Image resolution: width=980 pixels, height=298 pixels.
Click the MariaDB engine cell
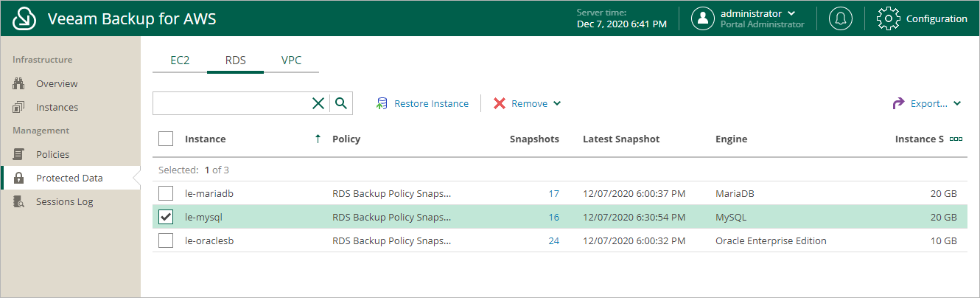(735, 194)
